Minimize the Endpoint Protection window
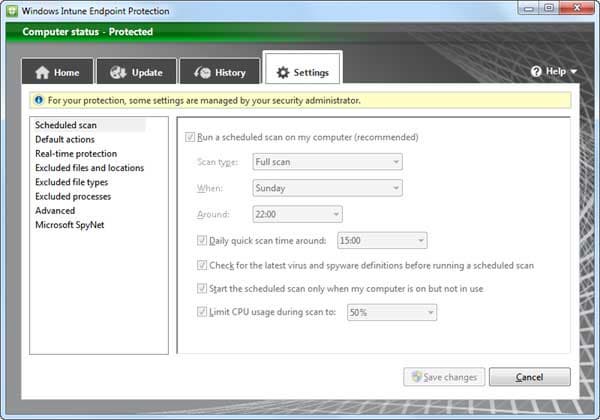Image resolution: width=600 pixels, height=420 pixels. coord(529,8)
